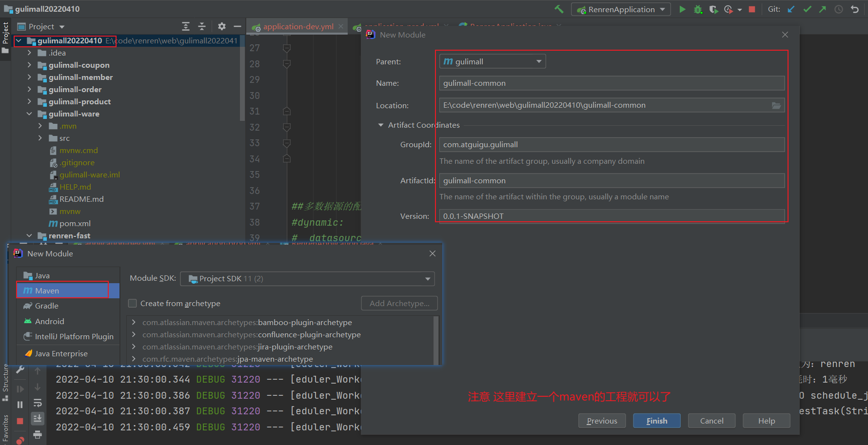
Task: Collapse the gulimall-ware module folder
Action: click(29, 114)
